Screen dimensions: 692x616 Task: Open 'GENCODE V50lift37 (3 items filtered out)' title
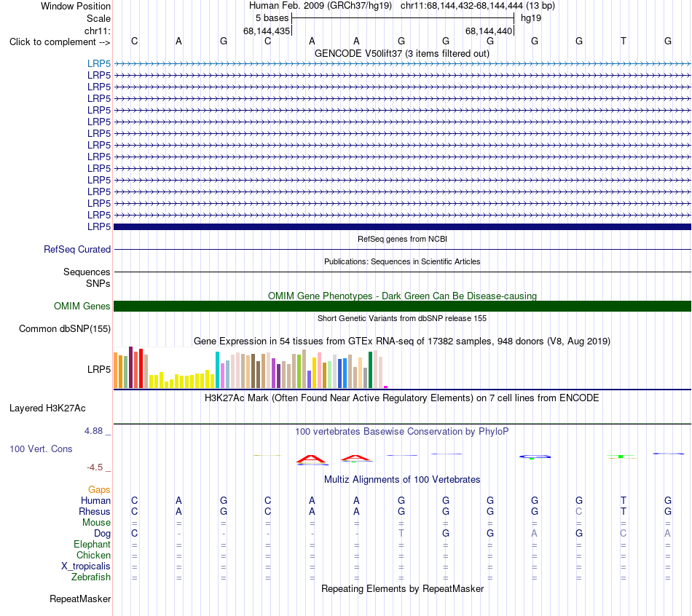402,53
